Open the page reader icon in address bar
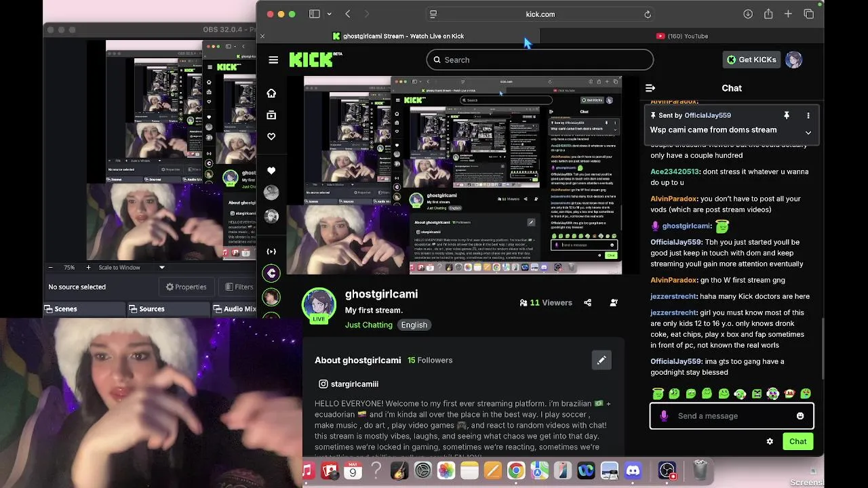This screenshot has height=488, width=868. pyautogui.click(x=433, y=14)
